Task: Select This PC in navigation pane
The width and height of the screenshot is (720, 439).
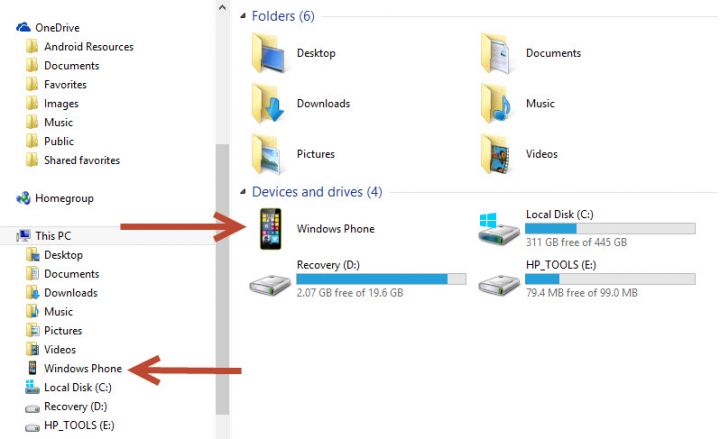Action: 53,236
